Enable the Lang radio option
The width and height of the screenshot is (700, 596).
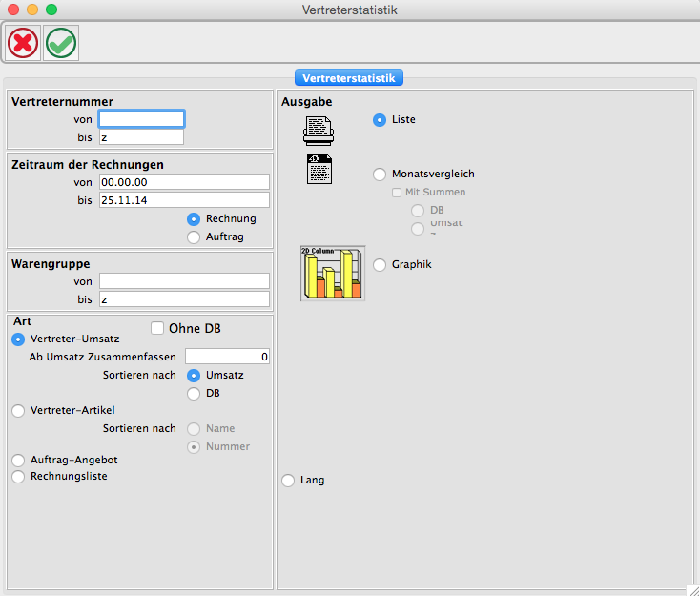coord(288,481)
